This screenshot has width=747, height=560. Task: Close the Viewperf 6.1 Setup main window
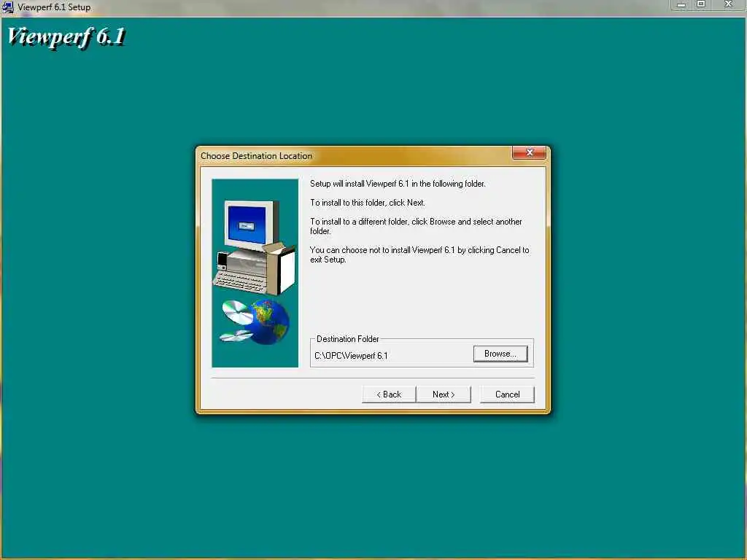[728, 5]
